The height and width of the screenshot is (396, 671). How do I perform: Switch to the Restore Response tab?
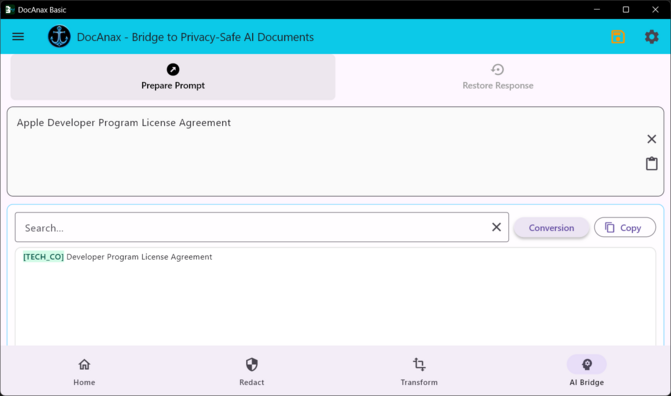(498, 77)
